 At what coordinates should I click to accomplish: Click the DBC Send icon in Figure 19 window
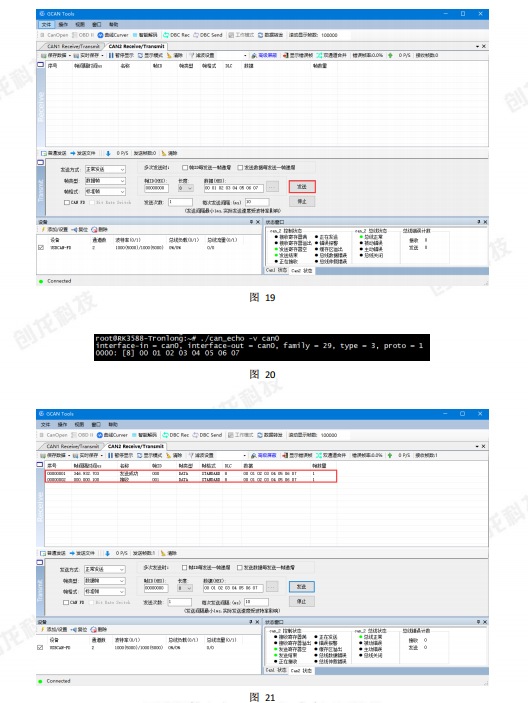[196, 35]
